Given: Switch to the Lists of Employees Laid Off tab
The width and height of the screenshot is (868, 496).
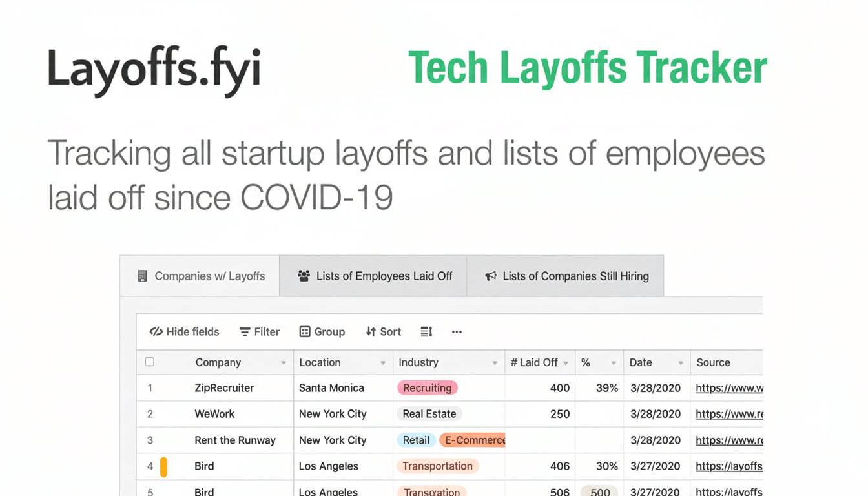Looking at the screenshot, I should click(x=373, y=275).
